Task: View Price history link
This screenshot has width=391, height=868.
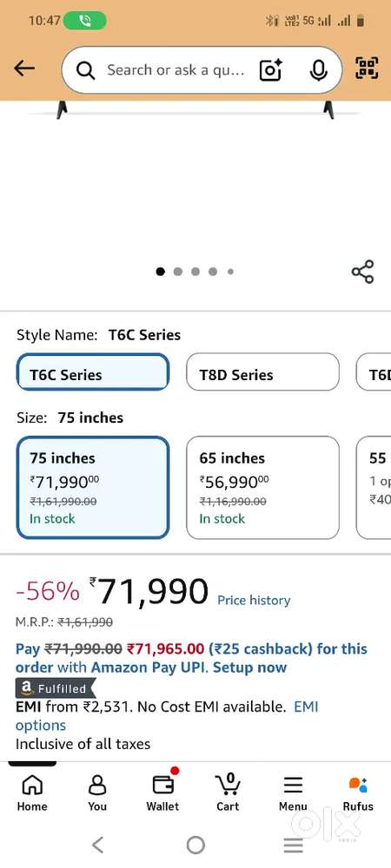Action: pos(254,601)
